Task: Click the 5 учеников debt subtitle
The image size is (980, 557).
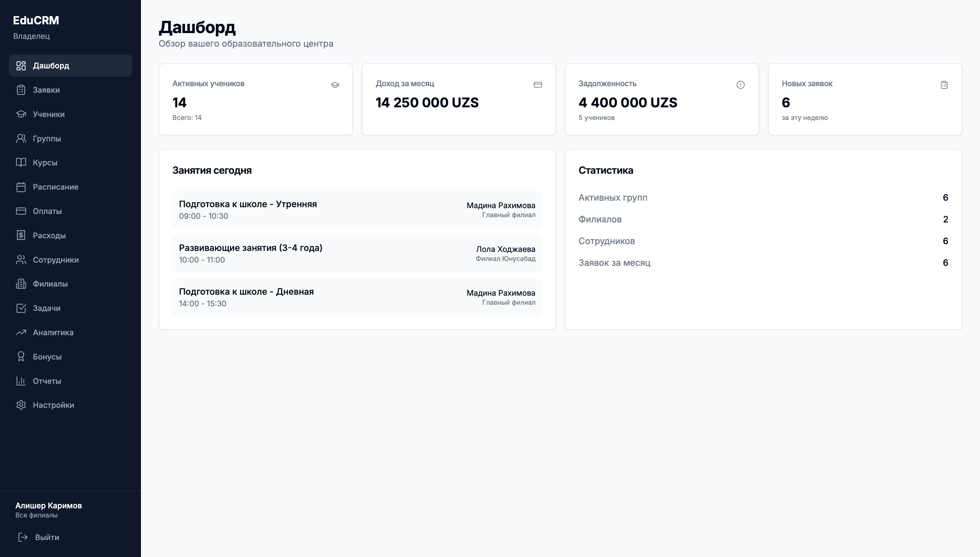Action: click(x=597, y=118)
